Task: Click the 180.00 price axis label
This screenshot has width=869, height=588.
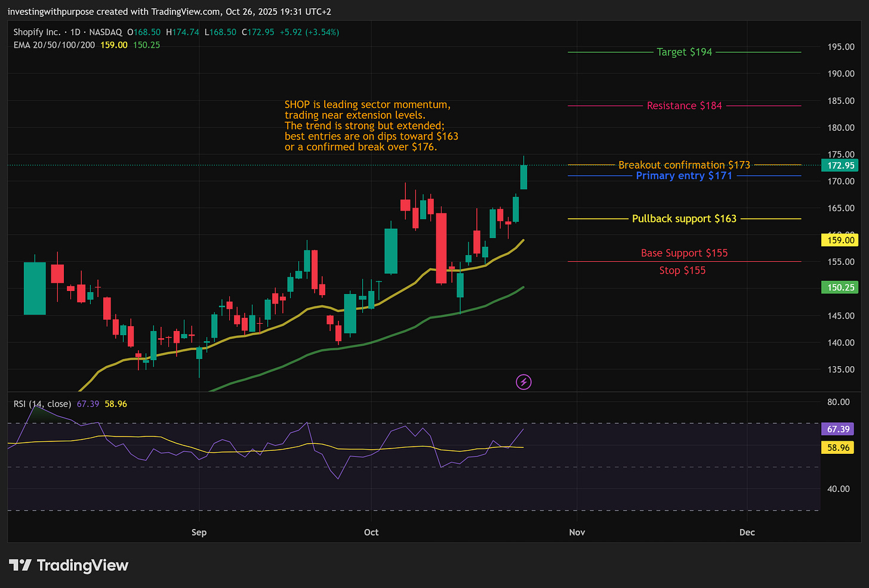Action: point(841,128)
